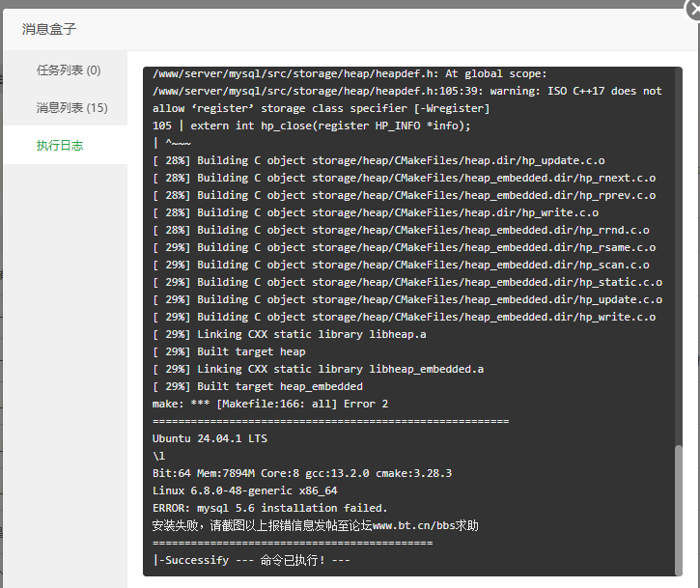700x588 pixels.
Task: Click the 'Ubuntu 24.04.1 LTS' line
Action: point(210,438)
